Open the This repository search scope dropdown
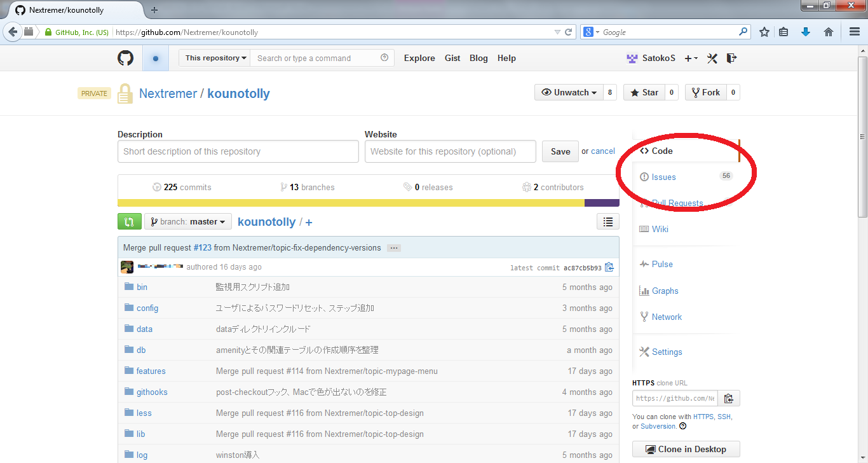 click(215, 58)
